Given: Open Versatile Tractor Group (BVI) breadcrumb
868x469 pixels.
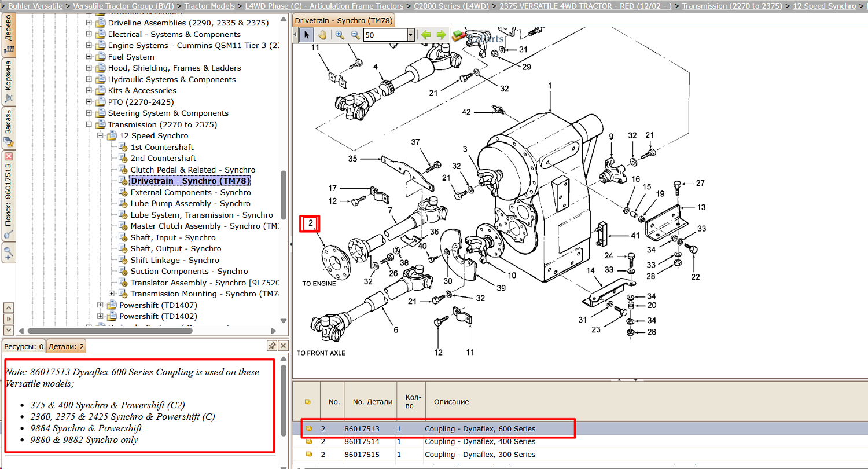Looking at the screenshot, I should [123, 6].
